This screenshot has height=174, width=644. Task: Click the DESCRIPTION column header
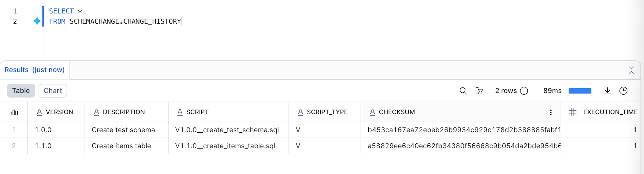[x=124, y=112]
